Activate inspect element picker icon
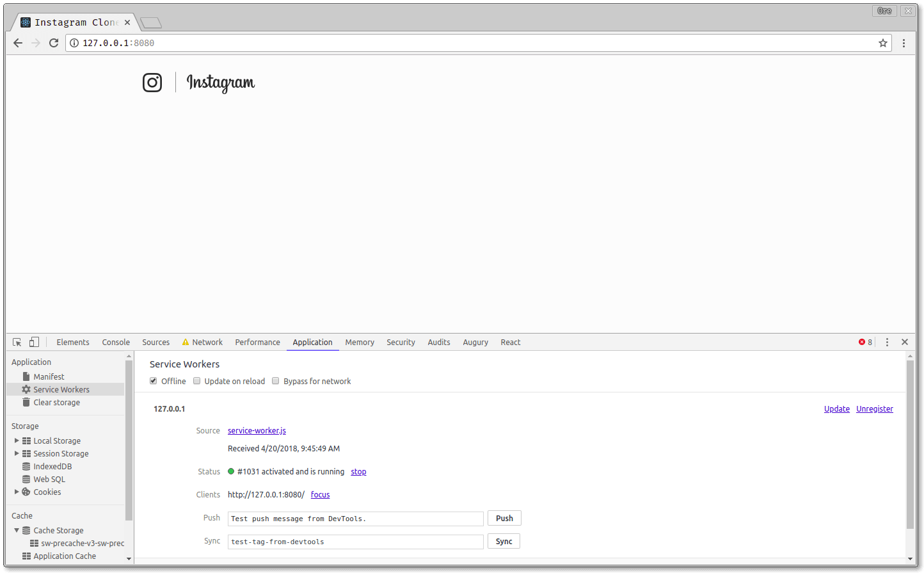This screenshot has width=924, height=573. (x=17, y=343)
